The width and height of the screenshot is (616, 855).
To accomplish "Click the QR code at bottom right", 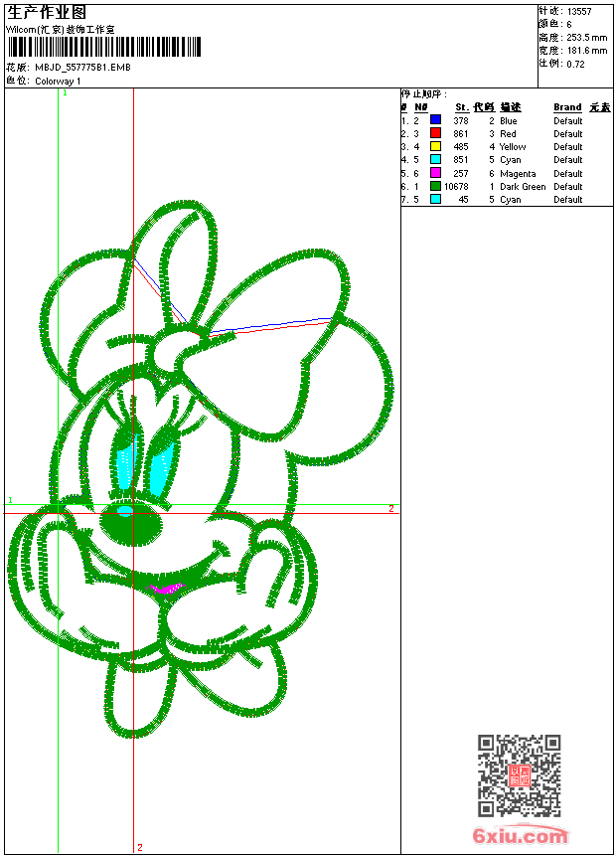I will [520, 775].
